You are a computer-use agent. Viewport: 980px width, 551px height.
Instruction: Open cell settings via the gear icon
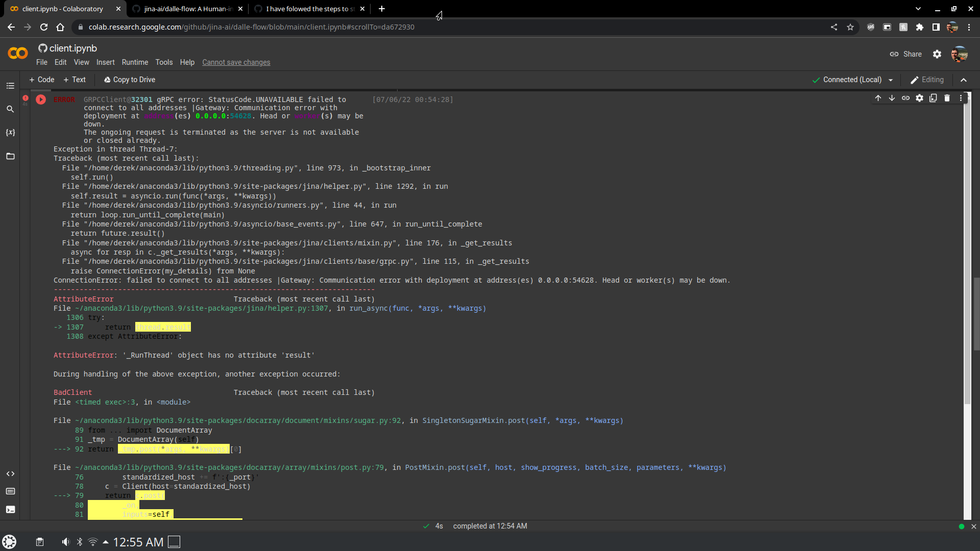[920, 98]
